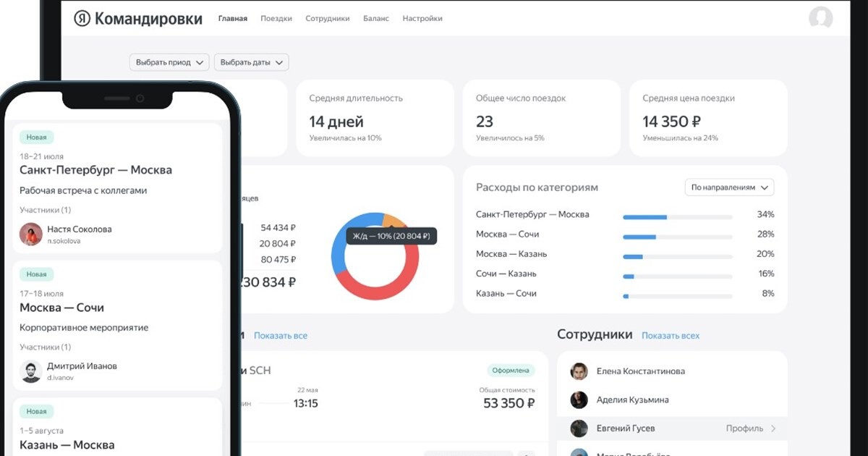Viewport: 868px width, 456px height.
Task: Click the Показать все trips link
Action: click(281, 336)
